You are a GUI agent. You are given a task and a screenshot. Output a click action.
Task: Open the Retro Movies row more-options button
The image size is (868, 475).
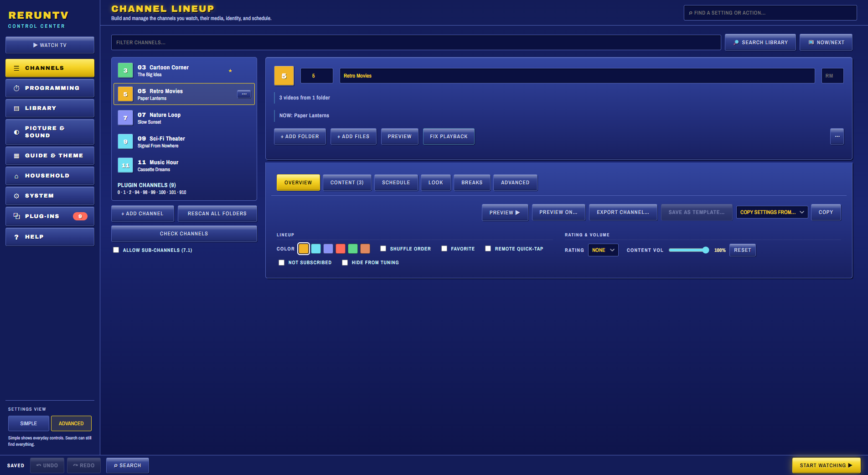244,94
